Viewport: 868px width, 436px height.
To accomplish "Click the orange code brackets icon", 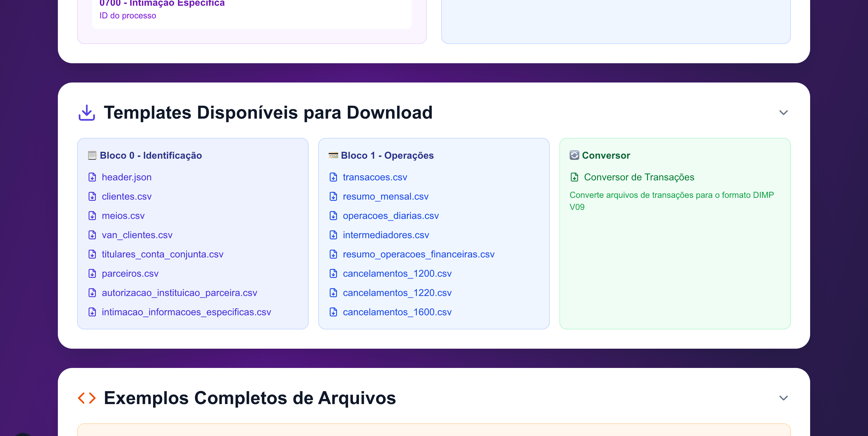I will coord(86,398).
